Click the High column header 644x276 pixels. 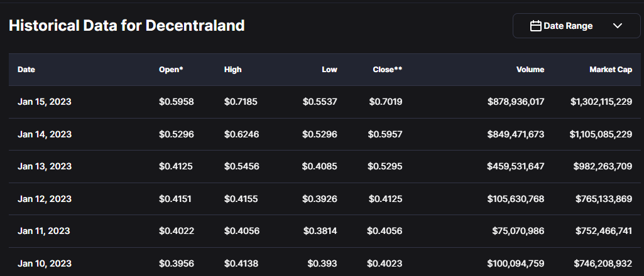[232, 70]
